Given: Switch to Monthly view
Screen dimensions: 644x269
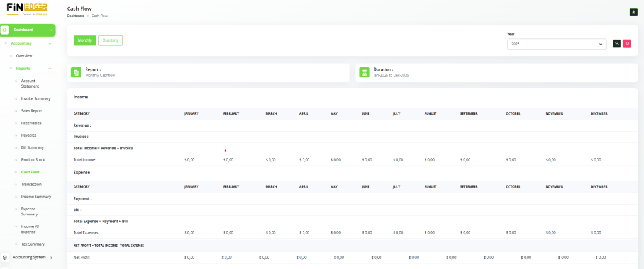Looking at the screenshot, I should point(85,40).
